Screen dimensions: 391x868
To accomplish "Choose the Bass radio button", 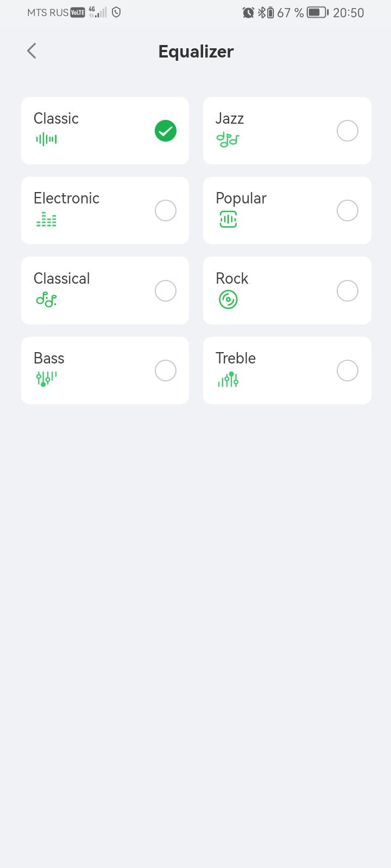I will [166, 371].
